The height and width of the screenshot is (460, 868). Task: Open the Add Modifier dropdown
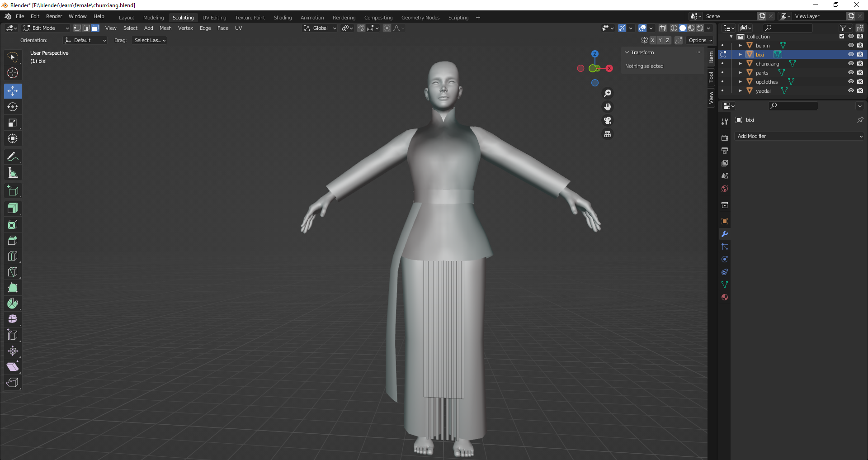800,136
